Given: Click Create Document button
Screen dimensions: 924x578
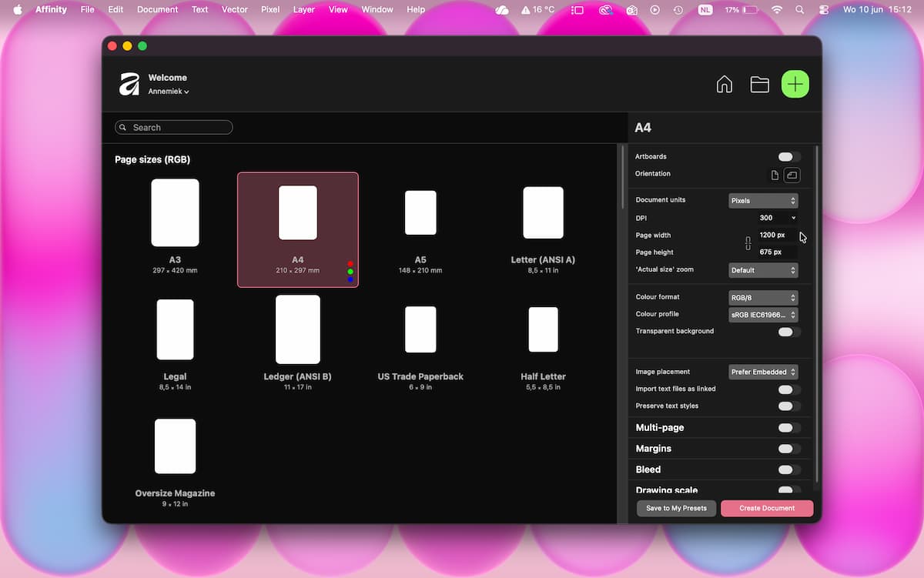Looking at the screenshot, I should click(x=767, y=509).
